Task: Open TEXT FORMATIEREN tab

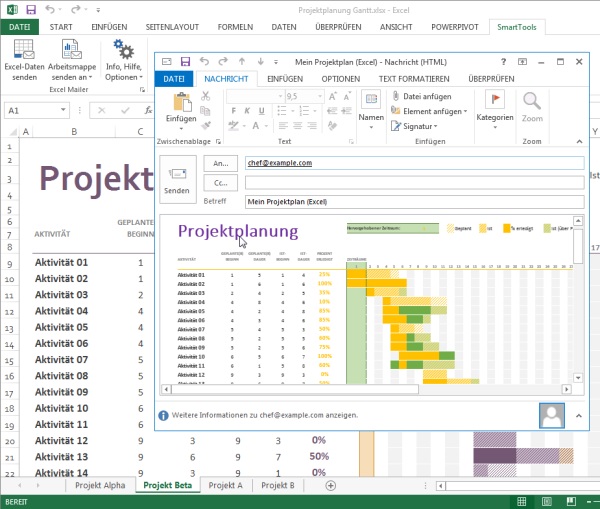Action: 414,79
